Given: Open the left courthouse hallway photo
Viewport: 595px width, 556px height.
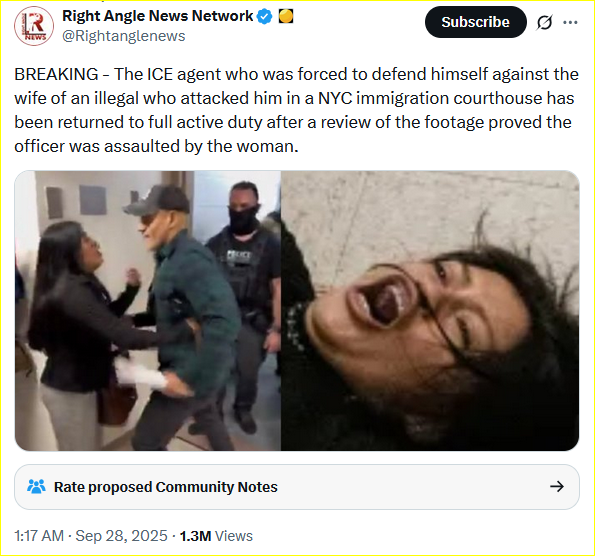Looking at the screenshot, I should tap(148, 310).
